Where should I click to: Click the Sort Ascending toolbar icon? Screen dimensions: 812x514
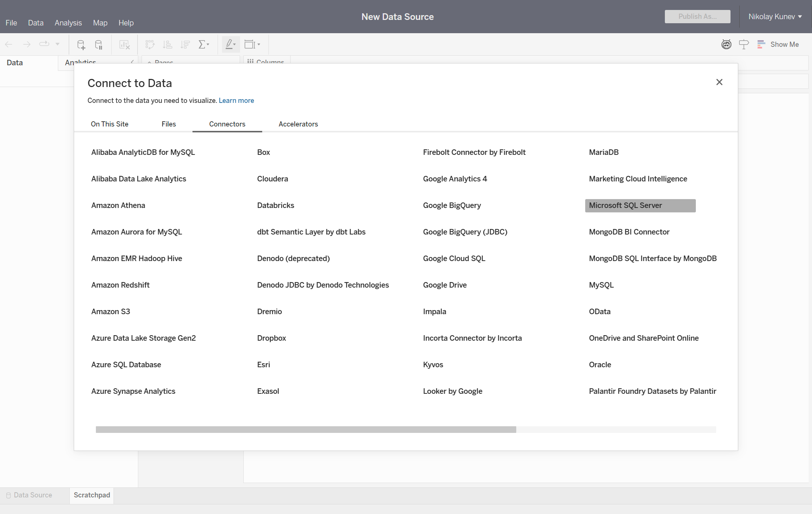point(167,45)
